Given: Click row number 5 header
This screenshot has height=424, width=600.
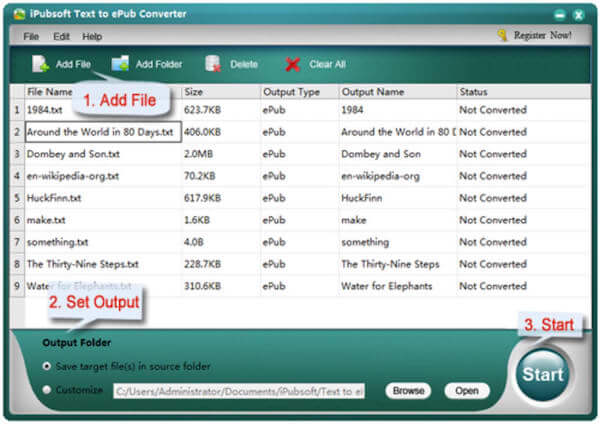Looking at the screenshot, I should click(x=17, y=198).
